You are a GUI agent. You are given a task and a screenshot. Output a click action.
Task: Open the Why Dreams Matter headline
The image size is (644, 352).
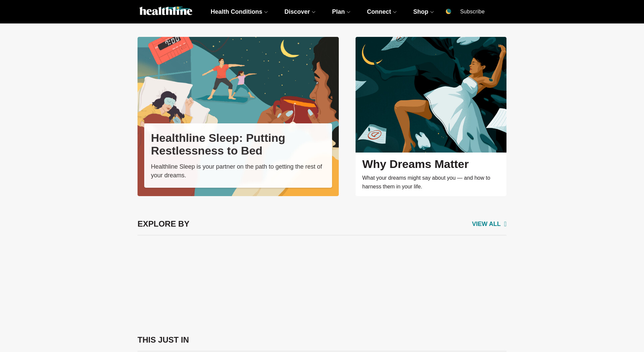(x=415, y=164)
